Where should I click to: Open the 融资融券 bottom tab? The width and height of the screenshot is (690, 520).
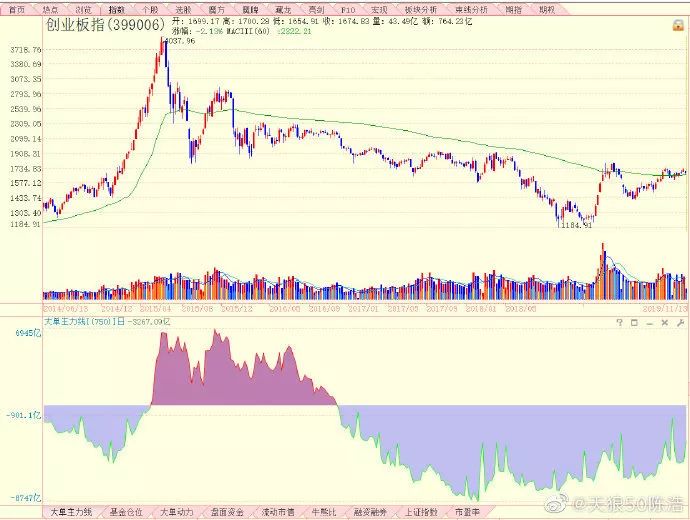371,512
